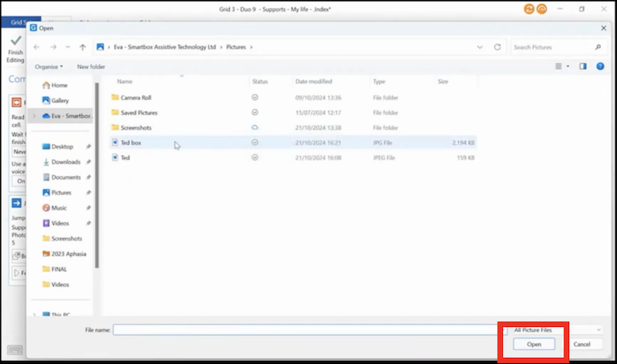The width and height of the screenshot is (617, 364).
Task: Select the Ted JPEG file
Action: tap(125, 157)
